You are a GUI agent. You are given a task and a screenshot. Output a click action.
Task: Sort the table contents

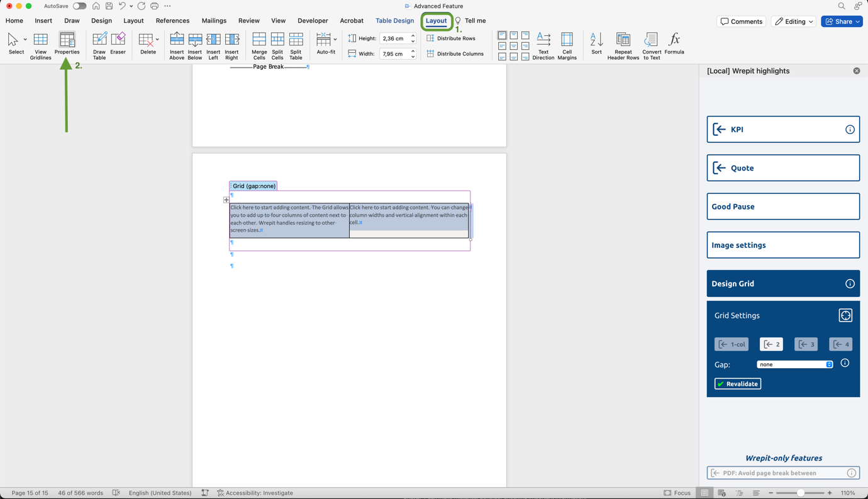coord(596,43)
